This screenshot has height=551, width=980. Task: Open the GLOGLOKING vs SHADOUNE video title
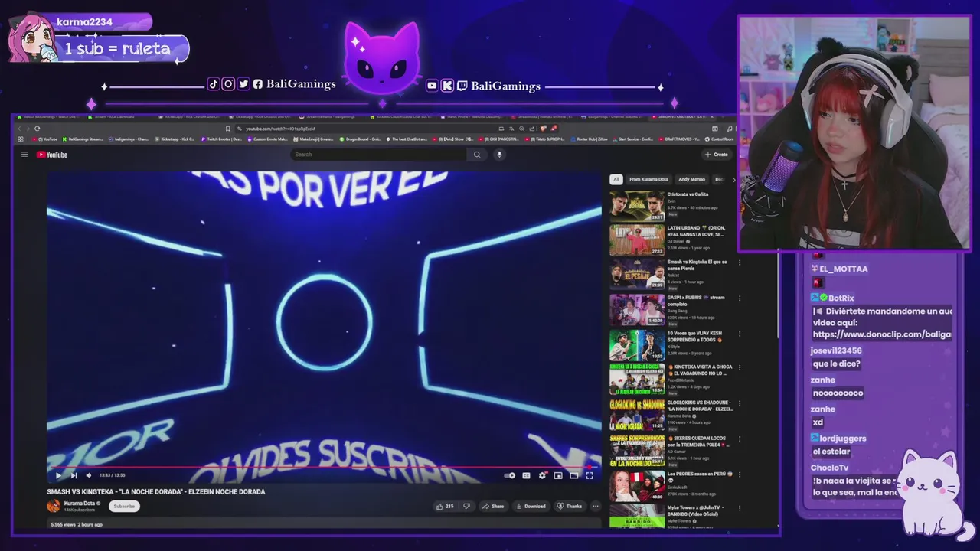[x=699, y=405]
